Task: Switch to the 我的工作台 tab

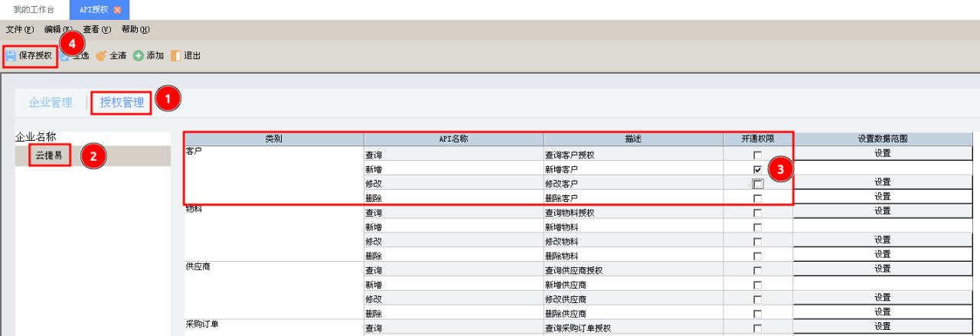Action: click(32, 10)
